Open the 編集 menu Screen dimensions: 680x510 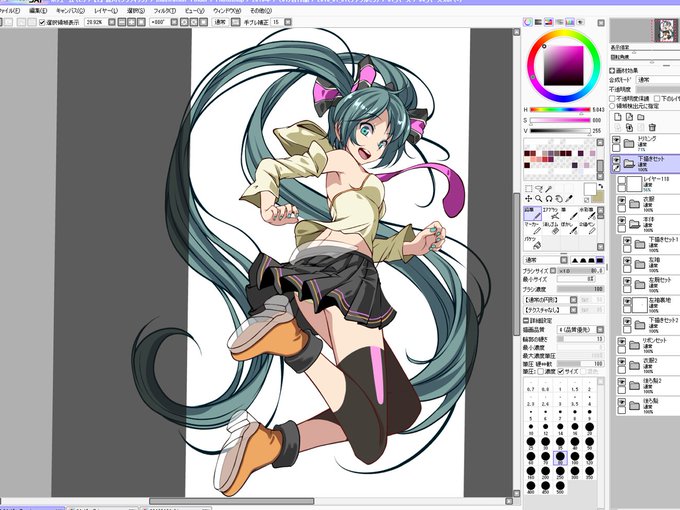(x=38, y=11)
